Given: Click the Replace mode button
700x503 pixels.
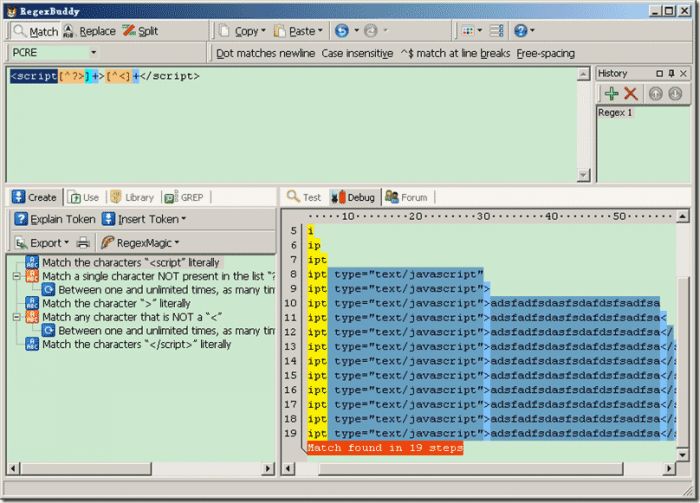Looking at the screenshot, I should [90, 31].
